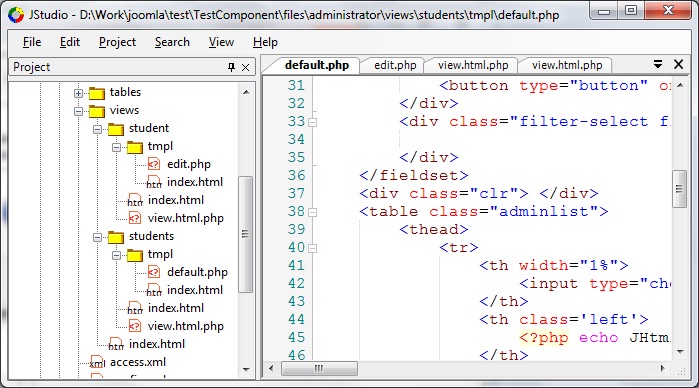Open the Project menu
The width and height of the screenshot is (699, 388).
coord(117,42)
